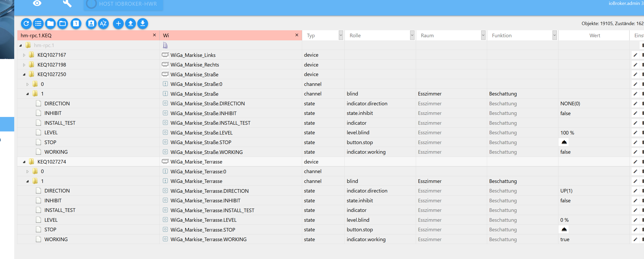Click the 0 % value of Terrasse LEVEL
Viewport: 644px width, 259px height.
[x=565, y=220]
